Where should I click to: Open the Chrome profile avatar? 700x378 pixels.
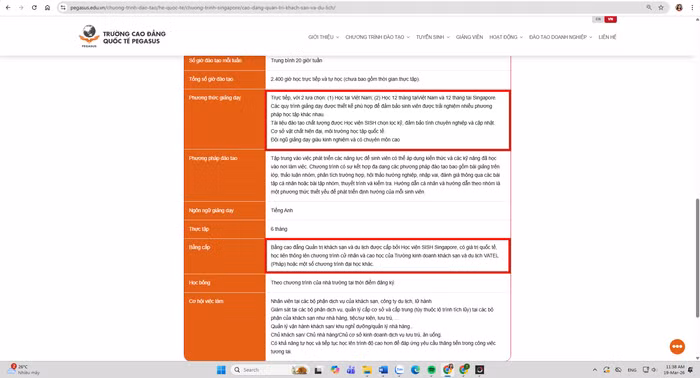(x=679, y=8)
